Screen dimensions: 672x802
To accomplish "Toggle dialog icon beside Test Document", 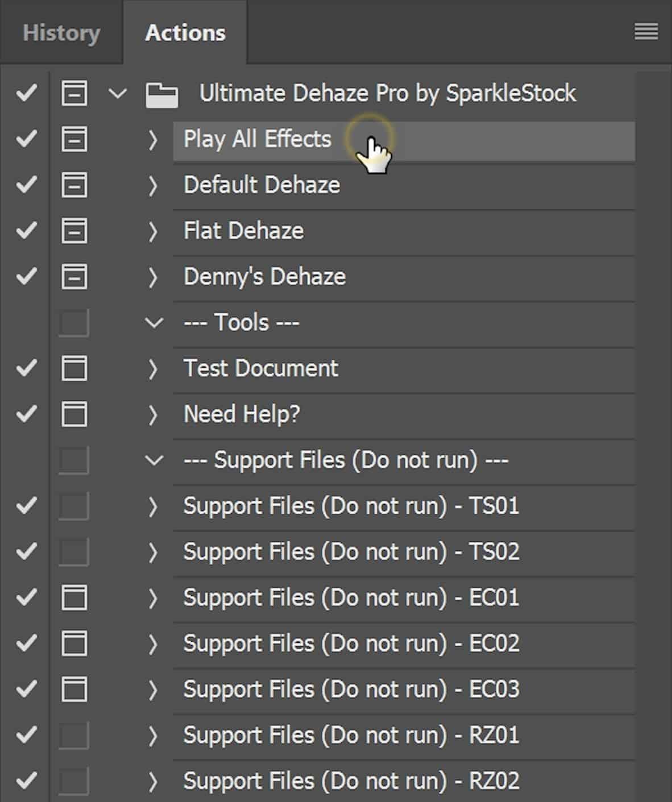I will [74, 368].
